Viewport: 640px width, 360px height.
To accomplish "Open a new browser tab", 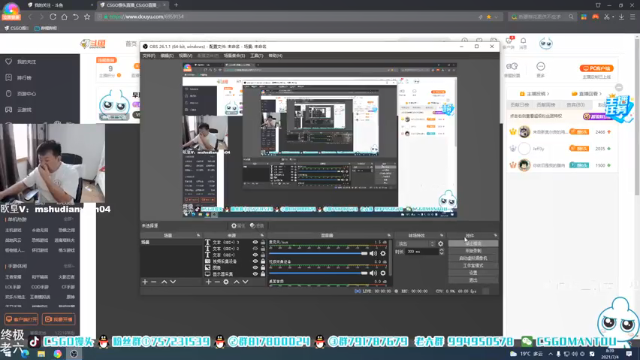I will pos(176,5).
